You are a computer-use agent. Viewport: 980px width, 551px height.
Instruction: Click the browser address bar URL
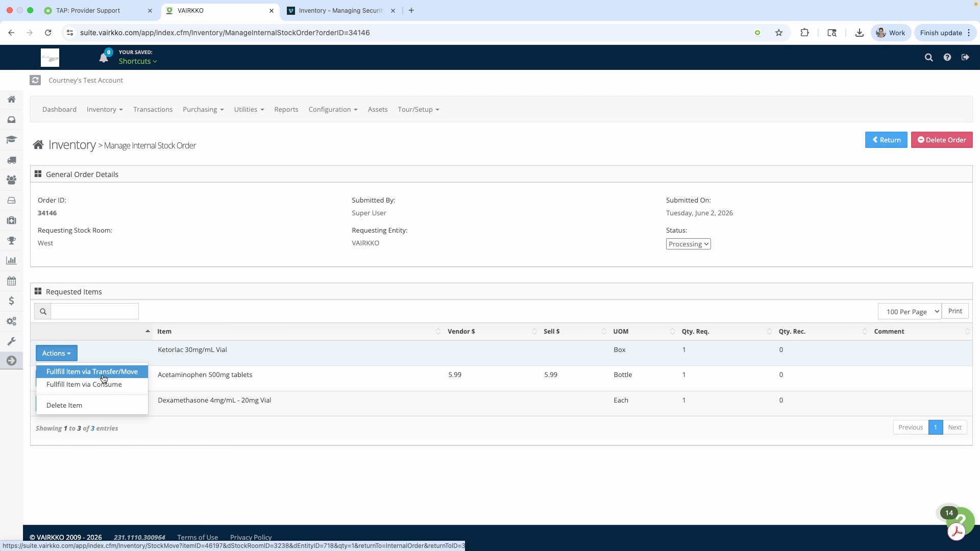tap(225, 33)
